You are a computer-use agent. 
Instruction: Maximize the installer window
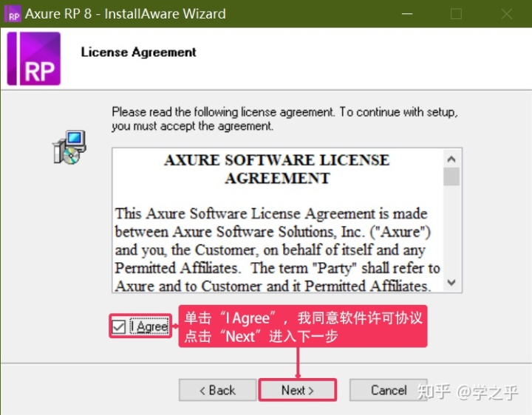[456, 14]
